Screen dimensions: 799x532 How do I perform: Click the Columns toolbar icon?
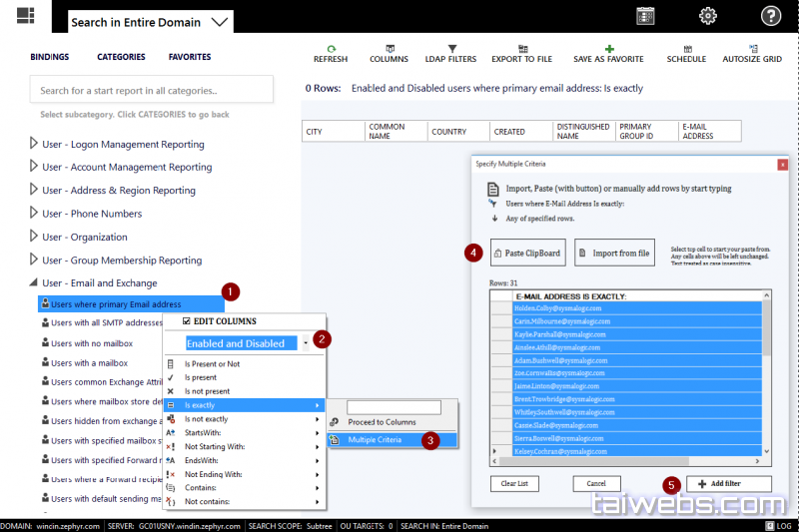coord(390,48)
